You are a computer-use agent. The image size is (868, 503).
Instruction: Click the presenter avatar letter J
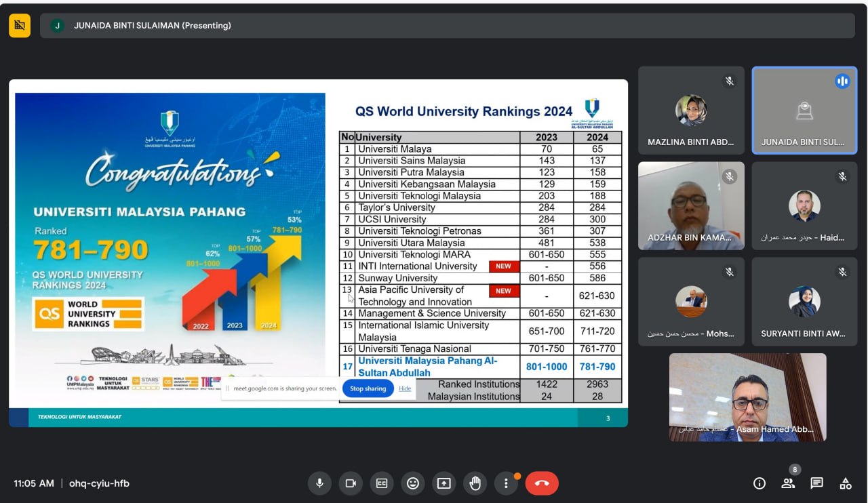click(57, 26)
